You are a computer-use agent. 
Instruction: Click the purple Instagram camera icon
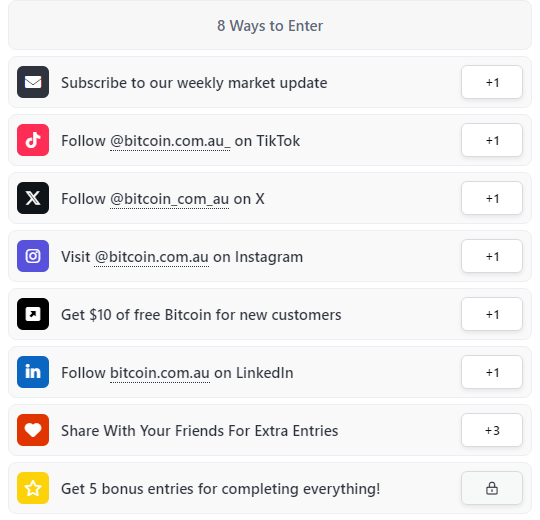[x=33, y=256]
